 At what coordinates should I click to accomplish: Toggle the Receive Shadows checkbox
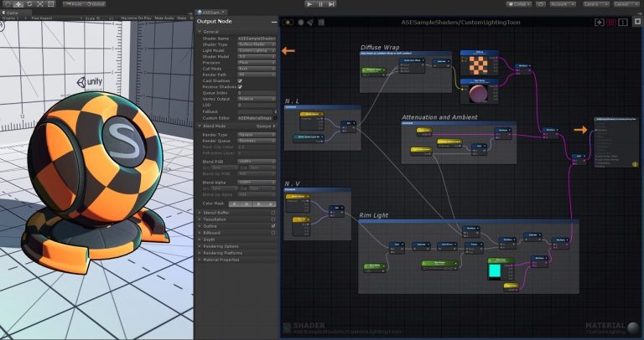(240, 86)
